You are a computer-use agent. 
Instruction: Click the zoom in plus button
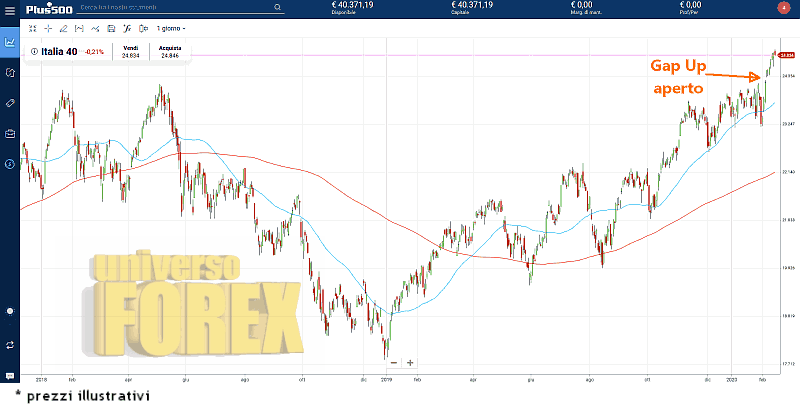coord(410,362)
